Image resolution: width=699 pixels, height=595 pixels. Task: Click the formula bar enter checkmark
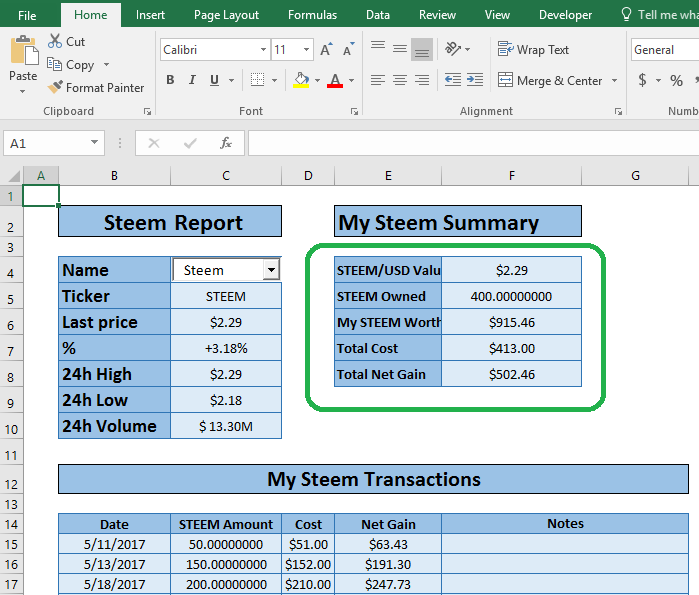tap(190, 143)
